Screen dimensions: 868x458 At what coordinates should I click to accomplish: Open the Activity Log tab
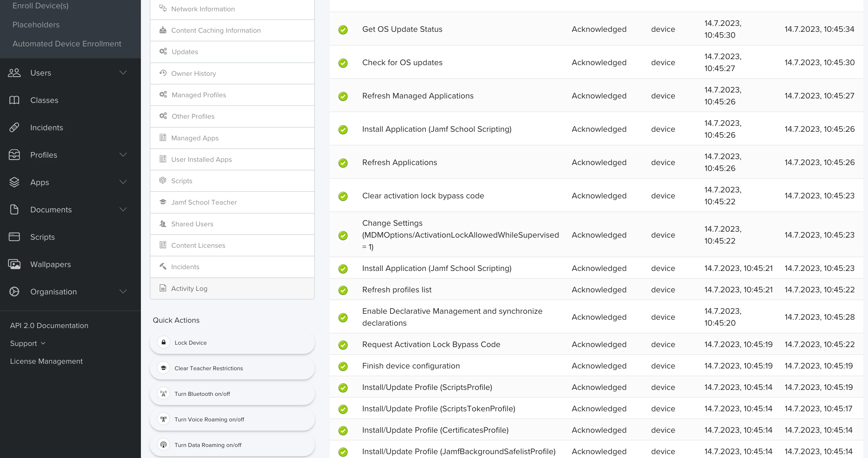[232, 288]
